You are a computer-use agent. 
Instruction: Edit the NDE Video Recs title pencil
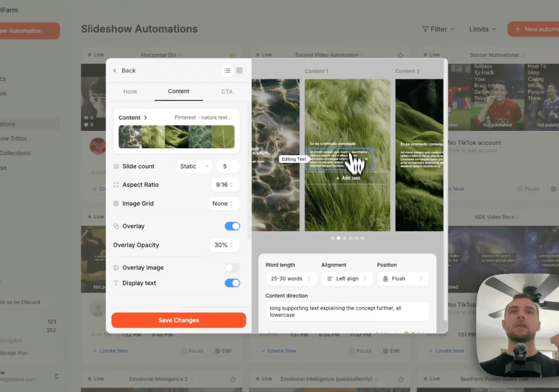pos(518,217)
